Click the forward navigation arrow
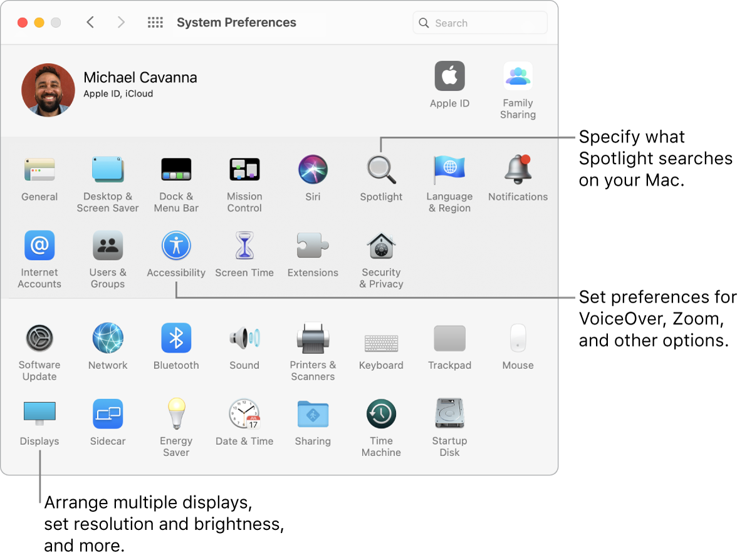Viewport: 742px width, 560px height. 121,22
